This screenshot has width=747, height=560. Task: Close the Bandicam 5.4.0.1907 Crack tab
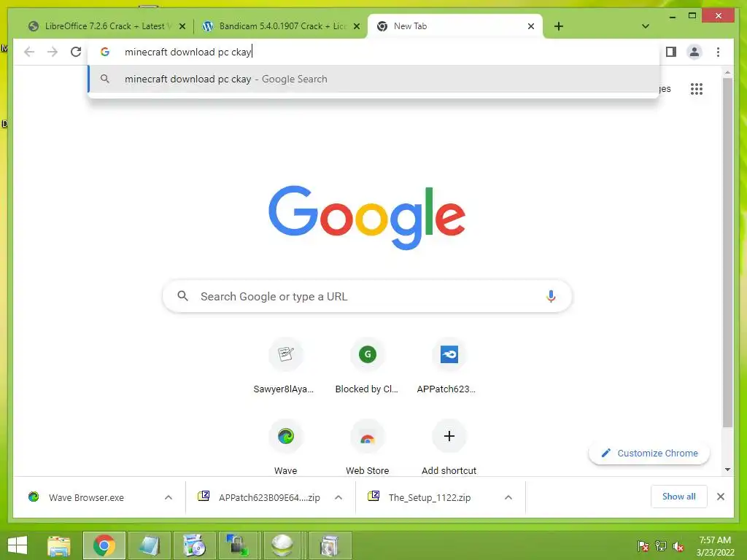[x=356, y=26]
